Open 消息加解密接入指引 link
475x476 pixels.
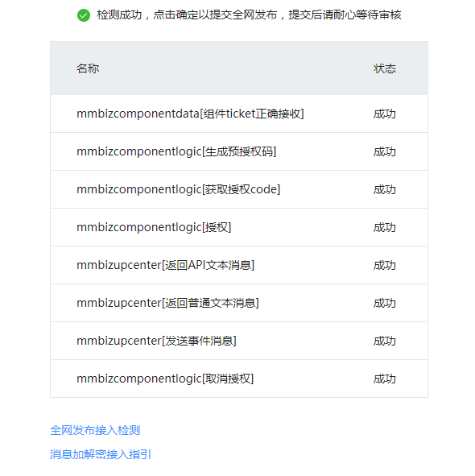tap(101, 454)
